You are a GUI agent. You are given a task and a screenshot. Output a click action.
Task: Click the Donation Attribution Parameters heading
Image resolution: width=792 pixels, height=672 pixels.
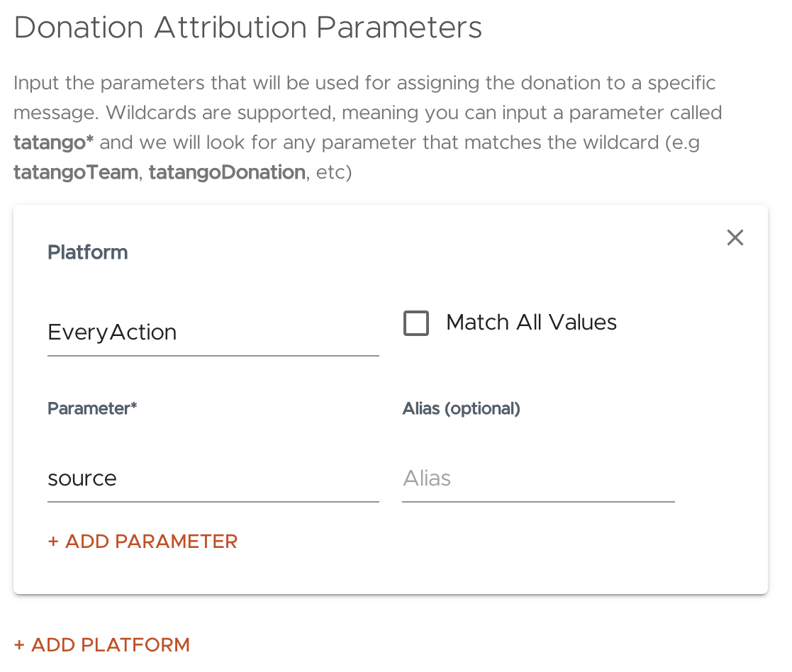point(247,28)
